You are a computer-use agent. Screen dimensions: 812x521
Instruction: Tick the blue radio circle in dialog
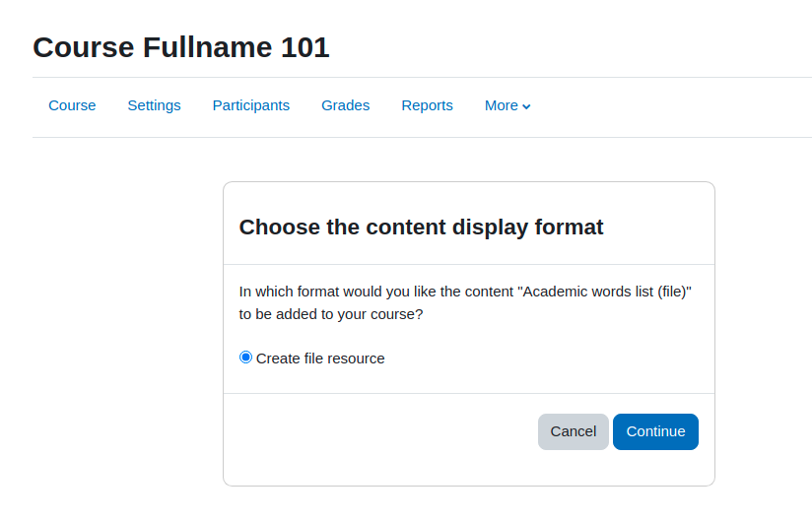point(245,358)
